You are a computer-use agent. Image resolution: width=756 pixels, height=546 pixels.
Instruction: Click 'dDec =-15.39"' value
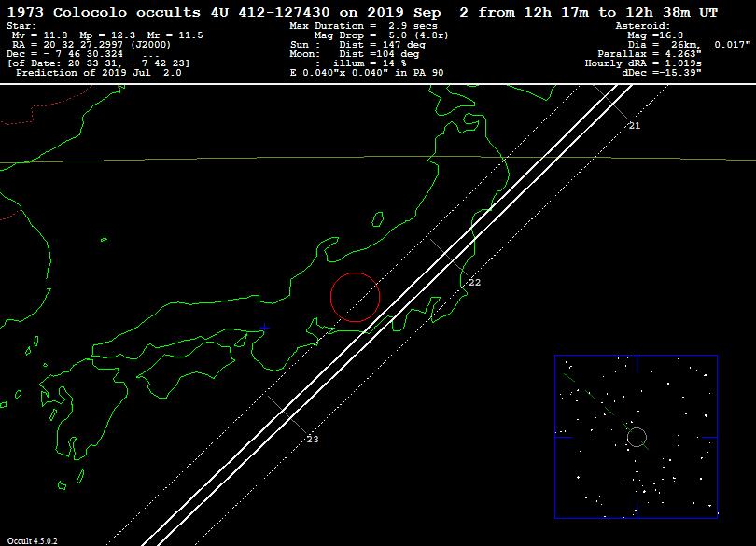(x=662, y=73)
